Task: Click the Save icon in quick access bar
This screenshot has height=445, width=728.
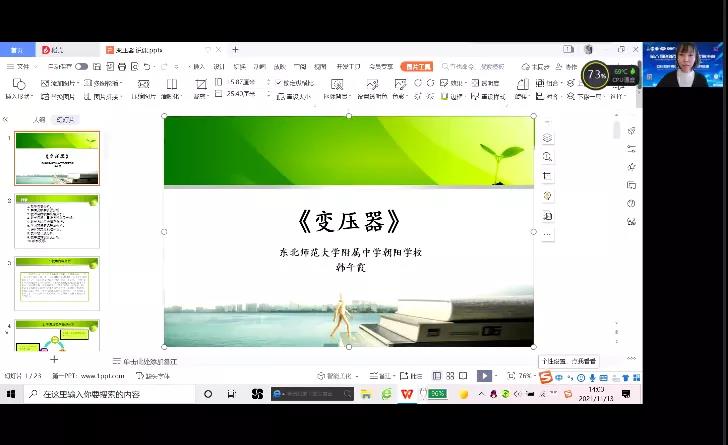Action: (x=97, y=67)
